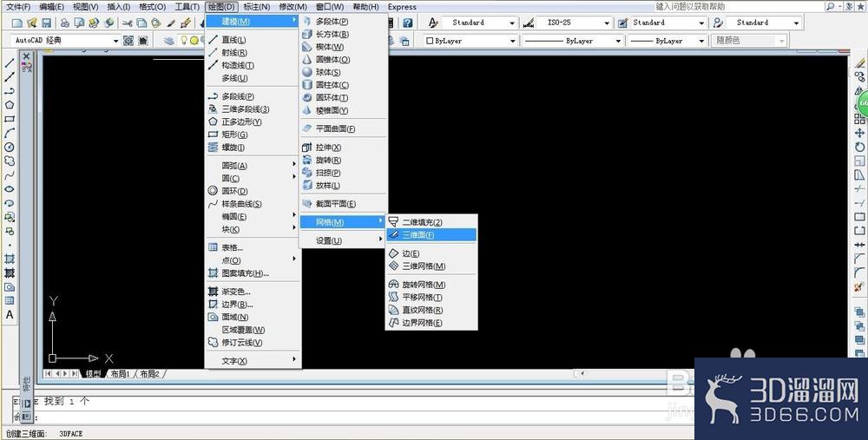Screen dimensions: 868x440
Task: Open the multileader style Standard dropdown
Action: 796,23
